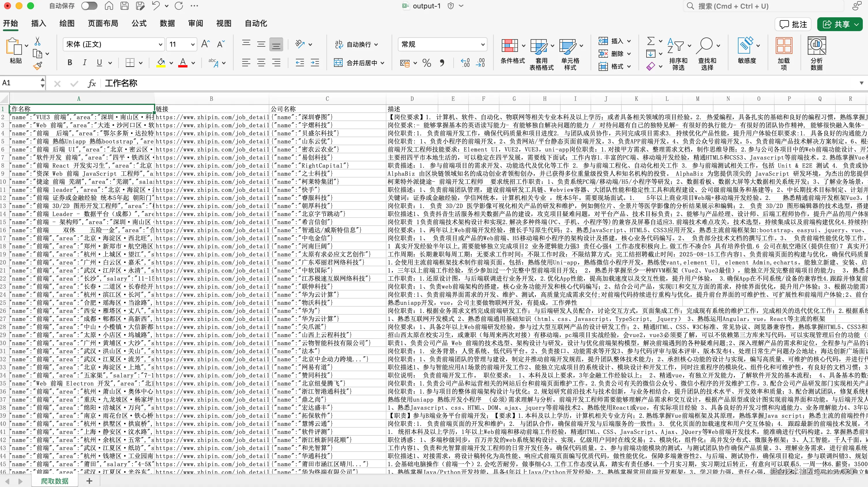This screenshot has height=487, width=868.
Task: Click the percent style icon
Action: pyautogui.click(x=427, y=63)
